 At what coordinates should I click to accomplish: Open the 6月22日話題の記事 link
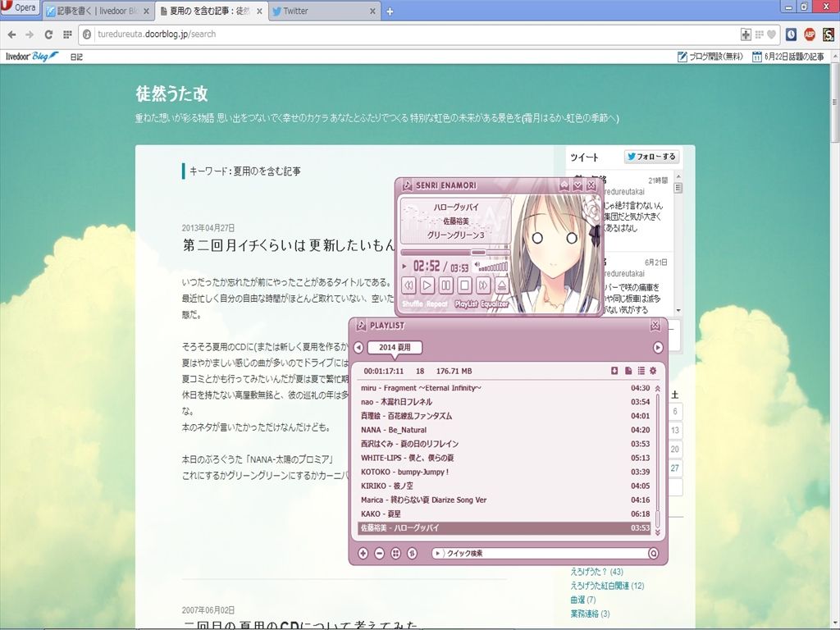click(788, 57)
